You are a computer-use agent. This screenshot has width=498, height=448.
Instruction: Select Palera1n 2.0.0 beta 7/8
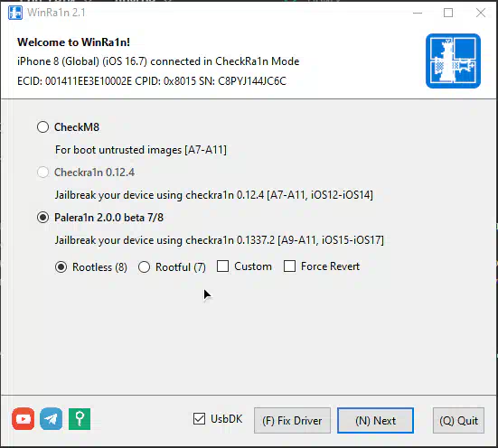point(42,218)
